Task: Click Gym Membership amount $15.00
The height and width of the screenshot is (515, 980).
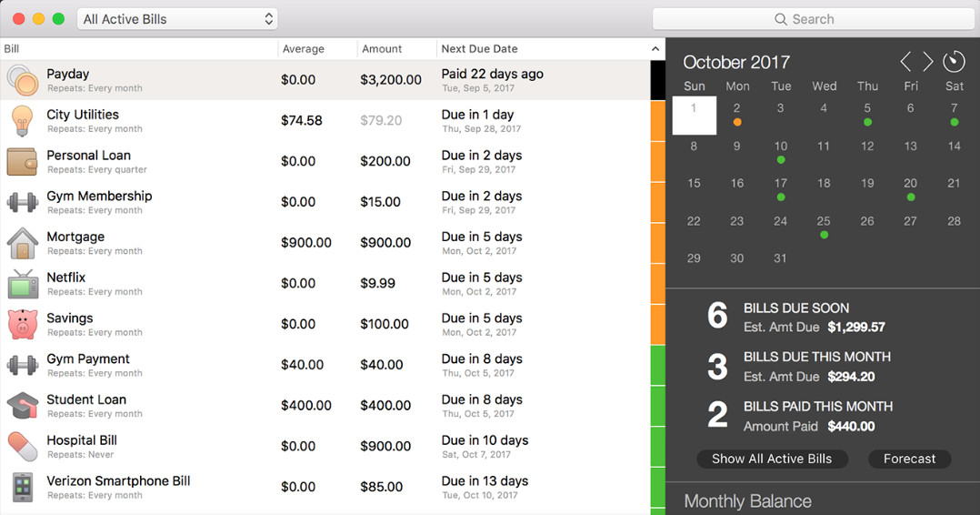Action: (x=380, y=202)
